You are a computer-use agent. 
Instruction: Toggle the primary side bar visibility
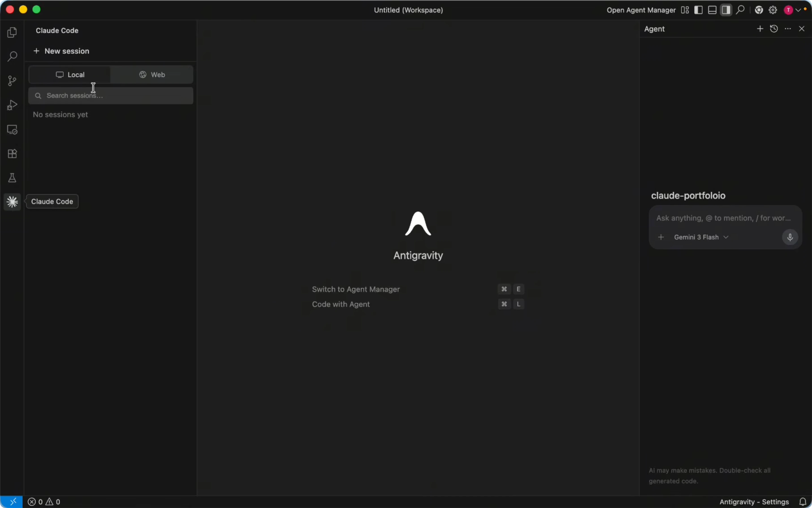point(698,10)
